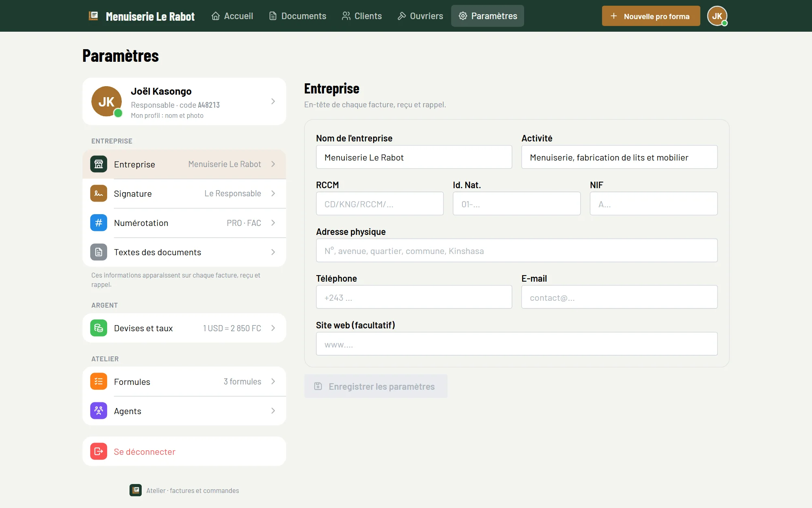Open Textes des documents label

[x=158, y=252]
